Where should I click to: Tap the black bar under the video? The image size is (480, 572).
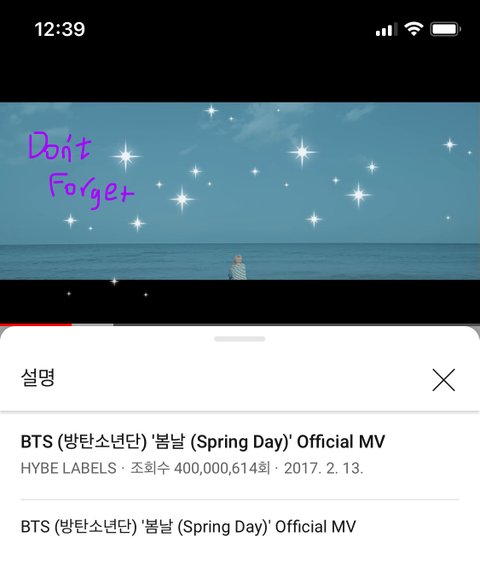coord(240,301)
